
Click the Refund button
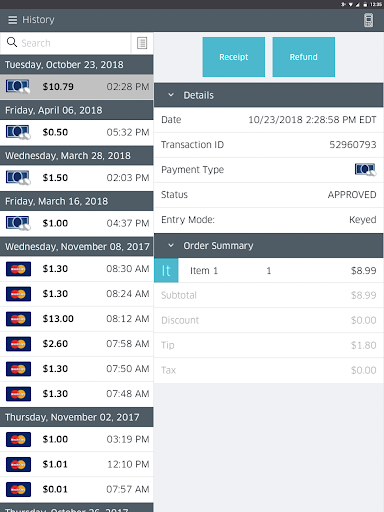(304, 57)
